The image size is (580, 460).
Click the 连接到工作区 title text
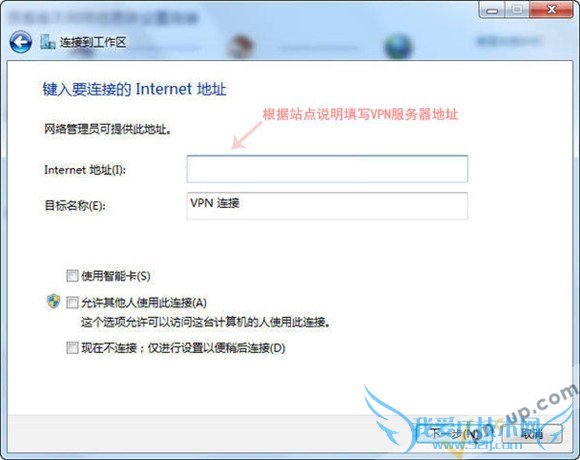click(x=93, y=42)
